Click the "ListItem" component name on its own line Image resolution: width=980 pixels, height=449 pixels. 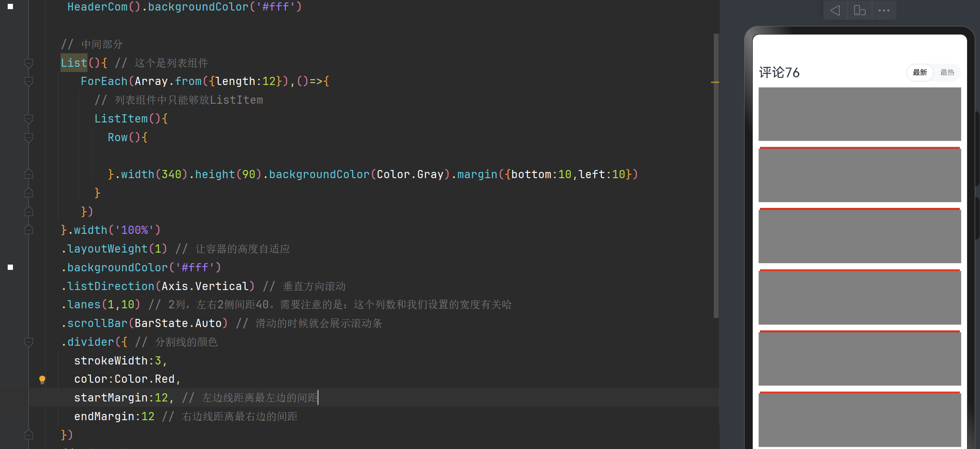(x=121, y=119)
